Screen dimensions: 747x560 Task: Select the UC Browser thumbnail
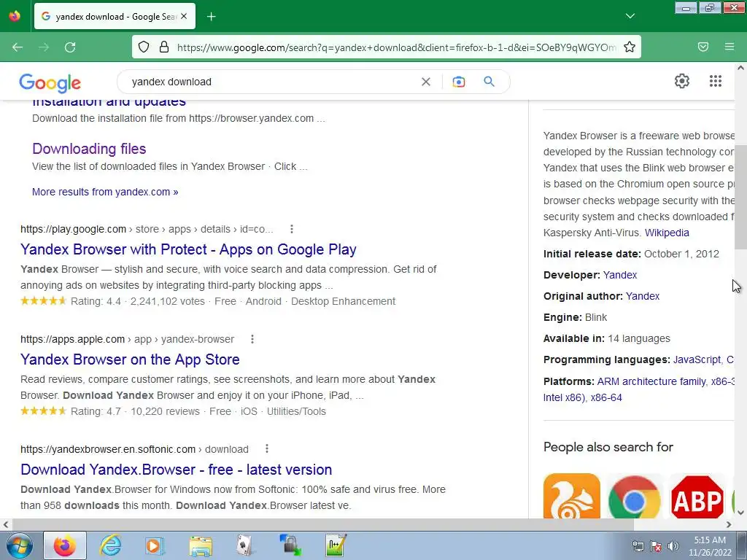pos(571,496)
